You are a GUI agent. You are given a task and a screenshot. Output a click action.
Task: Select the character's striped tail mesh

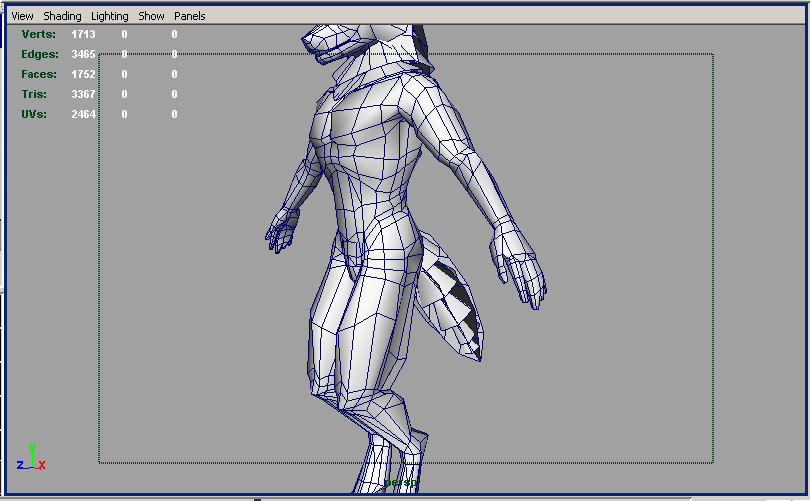[x=450, y=295]
